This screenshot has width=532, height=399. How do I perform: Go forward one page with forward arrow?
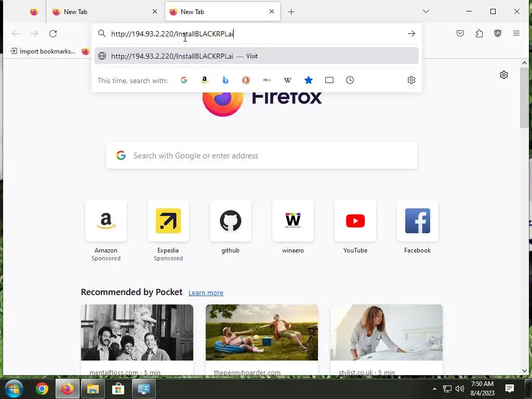click(34, 34)
